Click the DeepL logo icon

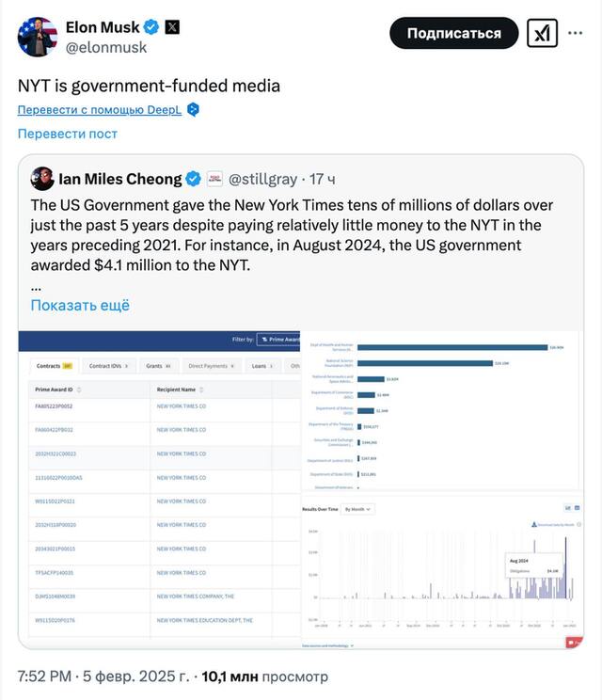click(x=193, y=109)
